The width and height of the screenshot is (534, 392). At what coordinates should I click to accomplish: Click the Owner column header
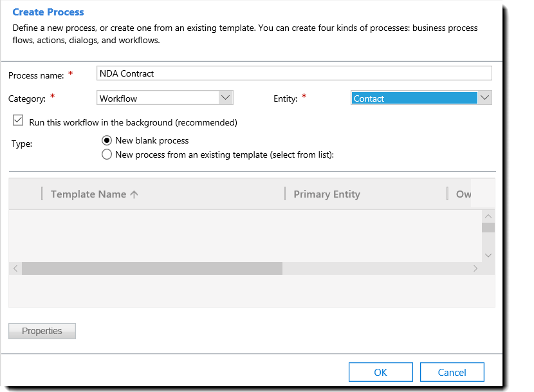tap(465, 193)
